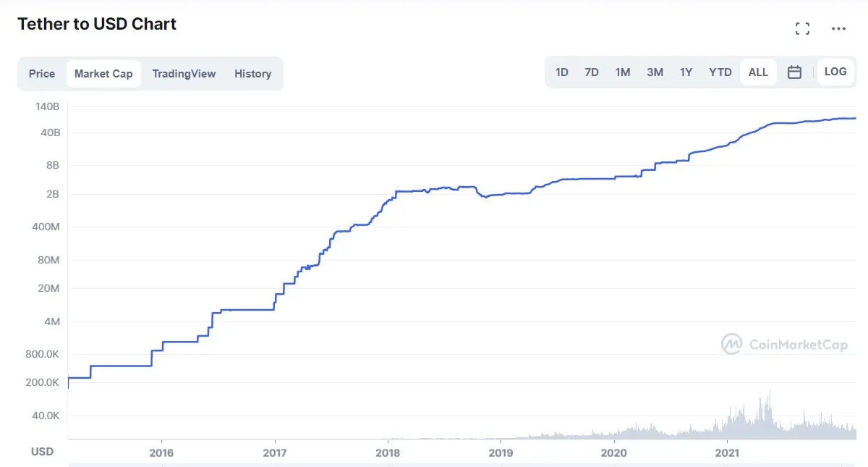Switch to the Price tab
868x467 pixels.
pos(42,74)
